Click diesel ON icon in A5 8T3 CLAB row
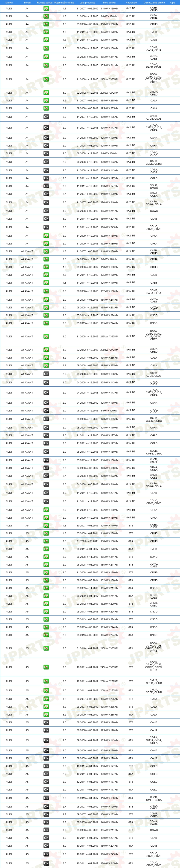Viewport: 180px width, 868px height. (x=46, y=838)
